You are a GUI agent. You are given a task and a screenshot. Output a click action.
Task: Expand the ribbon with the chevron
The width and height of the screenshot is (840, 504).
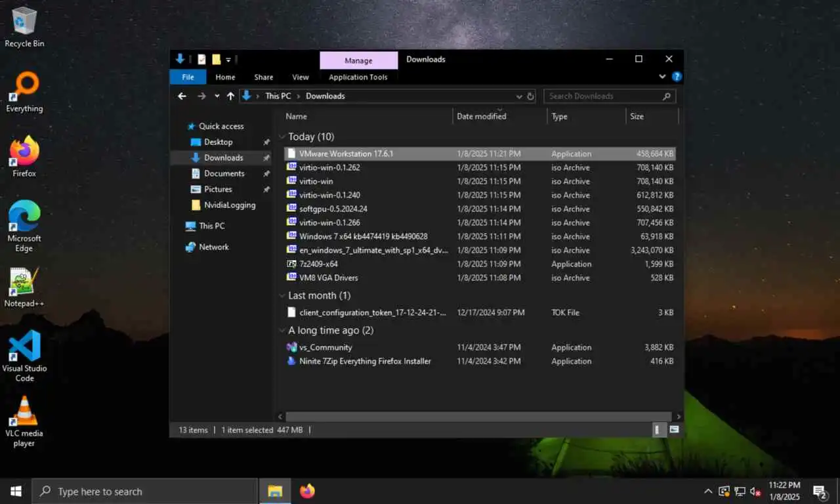coord(663,77)
